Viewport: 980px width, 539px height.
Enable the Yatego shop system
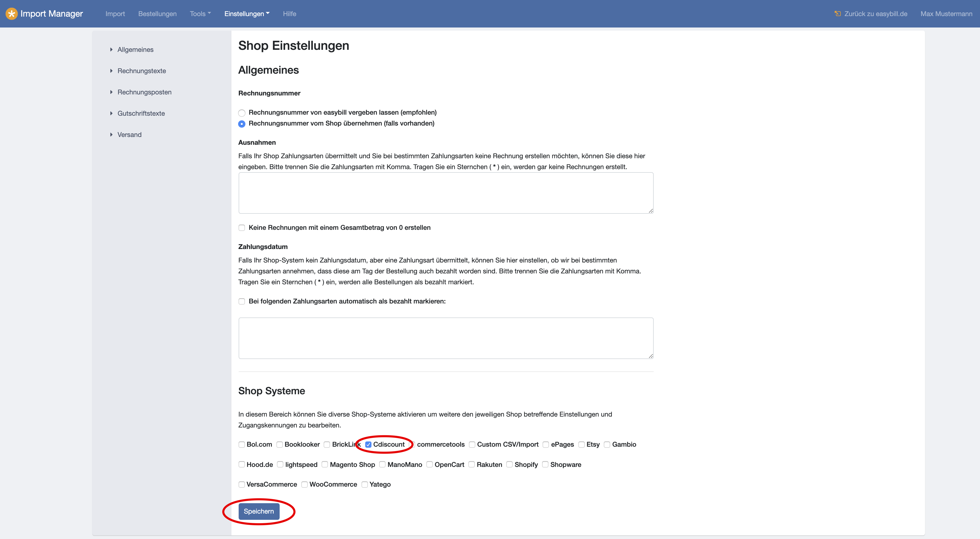point(364,484)
